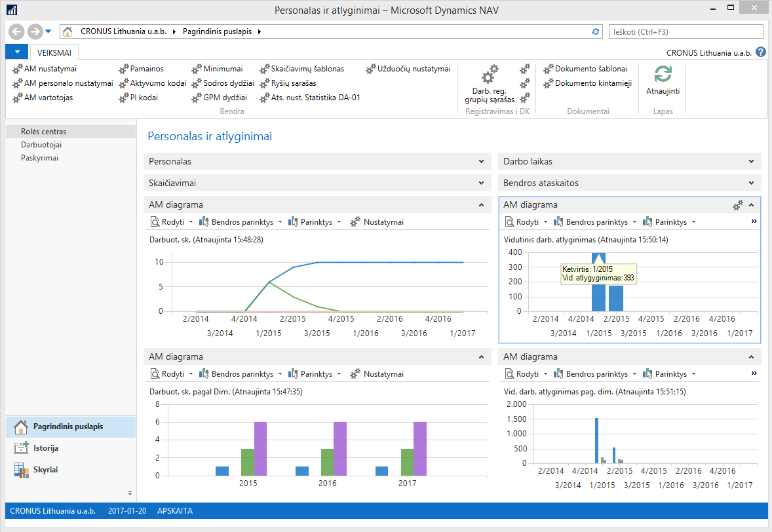The height and width of the screenshot is (532, 772).
Task: Open Dokumento šablonai
Action: click(585, 69)
